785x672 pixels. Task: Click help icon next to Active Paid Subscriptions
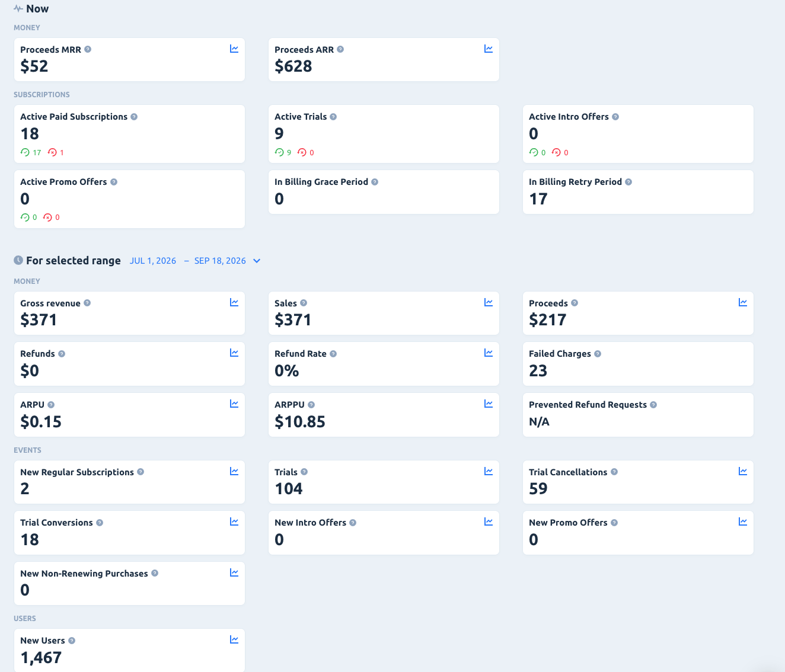point(134,117)
